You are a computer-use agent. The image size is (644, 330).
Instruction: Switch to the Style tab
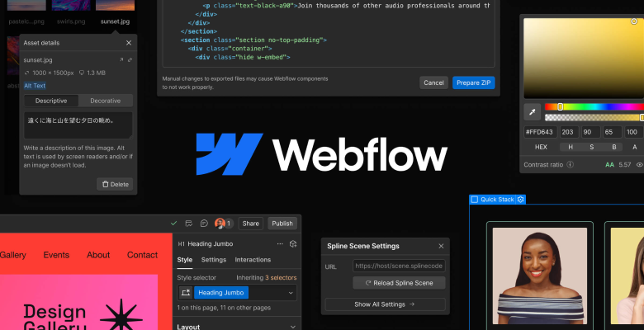pyautogui.click(x=184, y=260)
